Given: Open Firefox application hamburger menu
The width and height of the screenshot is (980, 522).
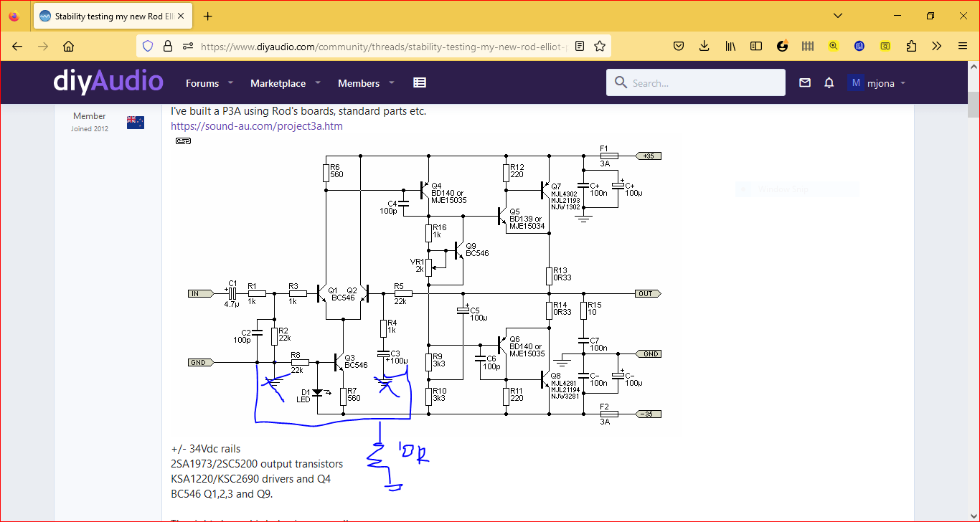Looking at the screenshot, I should (963, 46).
